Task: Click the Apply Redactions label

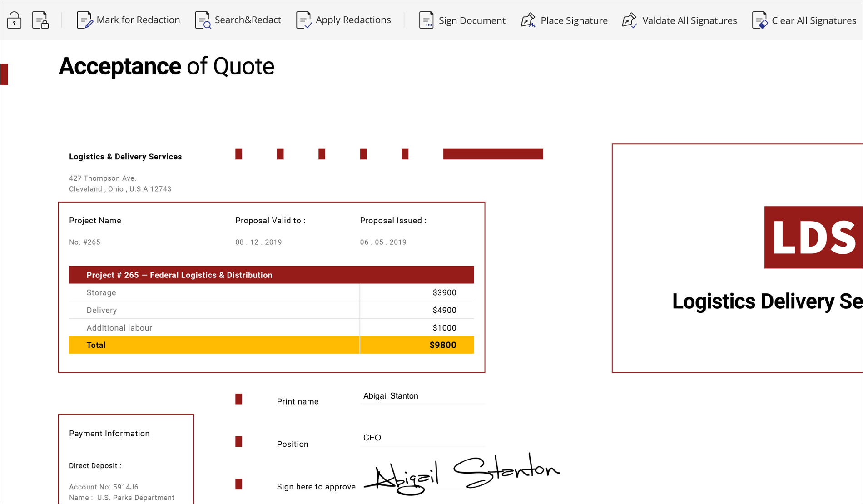Action: tap(353, 20)
